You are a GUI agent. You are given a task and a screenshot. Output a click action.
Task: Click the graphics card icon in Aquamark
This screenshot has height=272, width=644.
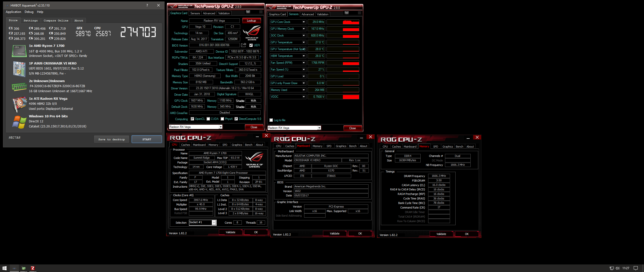coord(19,104)
